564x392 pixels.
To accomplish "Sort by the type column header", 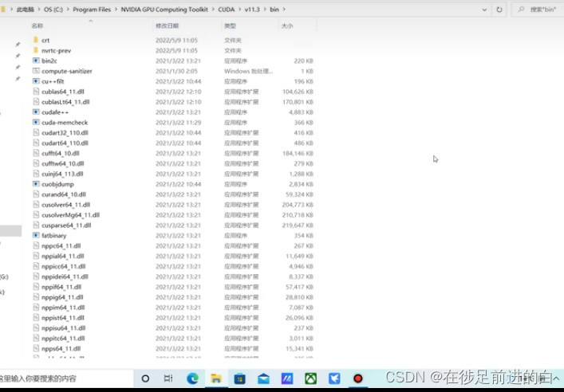I will coord(231,25).
